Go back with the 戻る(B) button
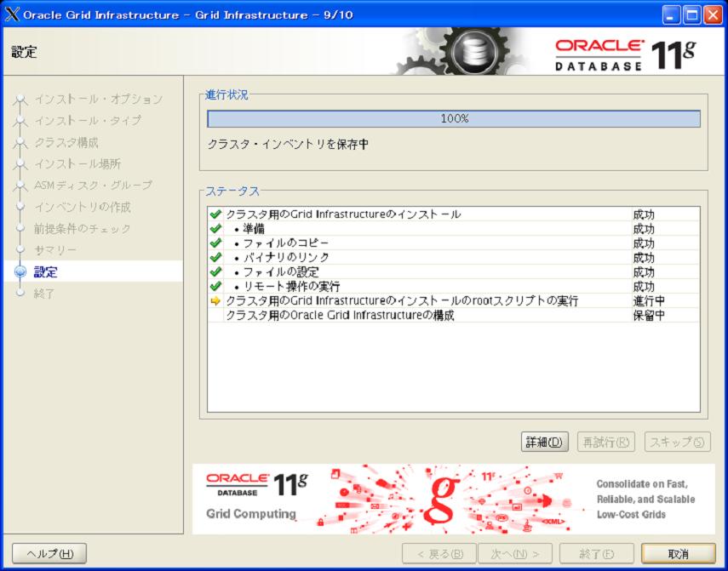Screen dimensions: 728x571 click(439, 553)
